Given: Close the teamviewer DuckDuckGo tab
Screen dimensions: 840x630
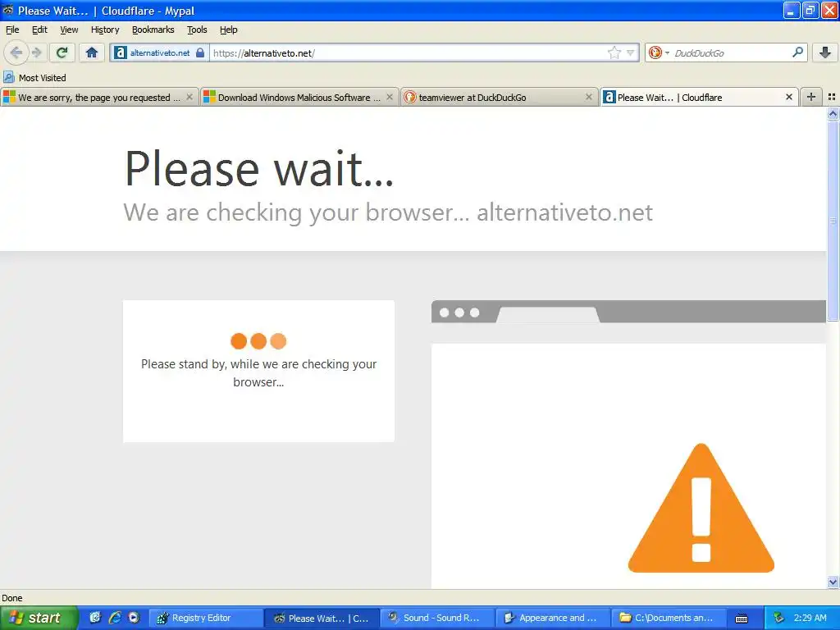Looking at the screenshot, I should [x=589, y=97].
